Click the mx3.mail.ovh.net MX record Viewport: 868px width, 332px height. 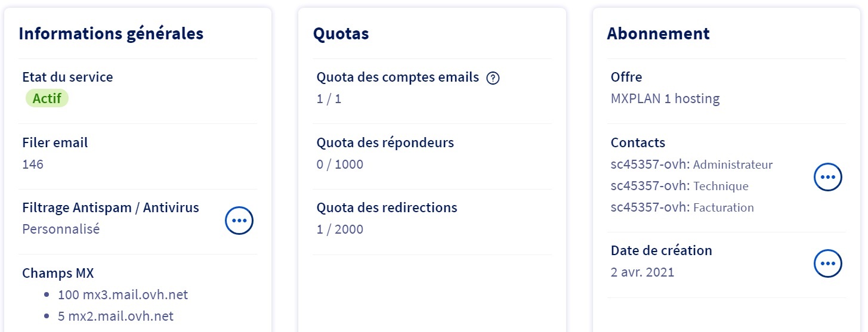pos(122,294)
